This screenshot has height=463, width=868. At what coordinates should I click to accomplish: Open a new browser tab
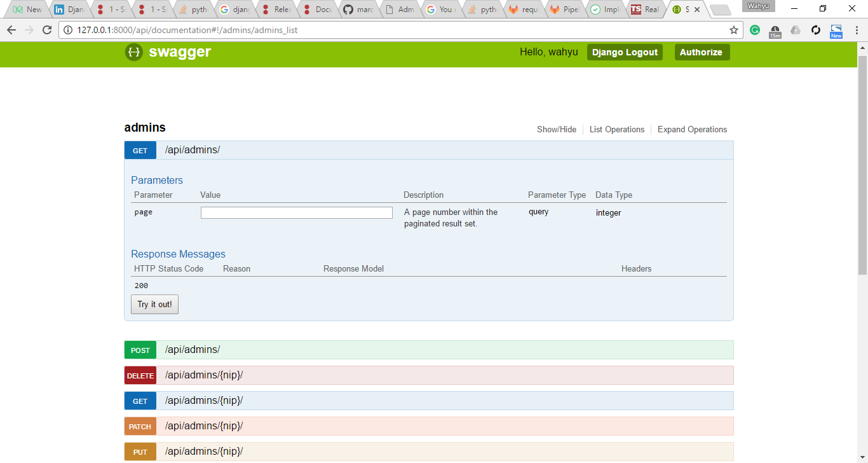tap(720, 10)
